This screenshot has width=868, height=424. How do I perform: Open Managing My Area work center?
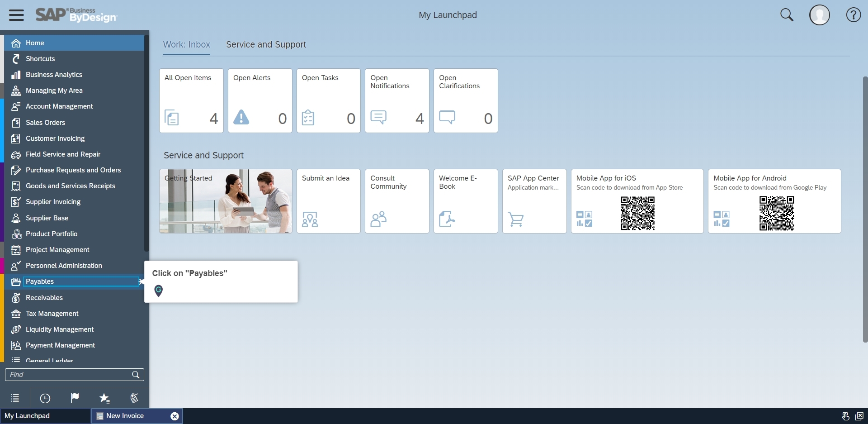tap(74, 91)
